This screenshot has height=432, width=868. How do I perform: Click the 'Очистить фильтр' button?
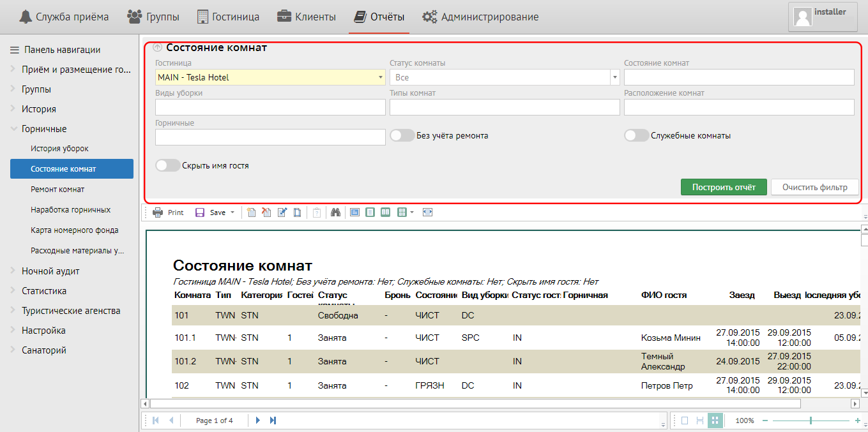814,187
